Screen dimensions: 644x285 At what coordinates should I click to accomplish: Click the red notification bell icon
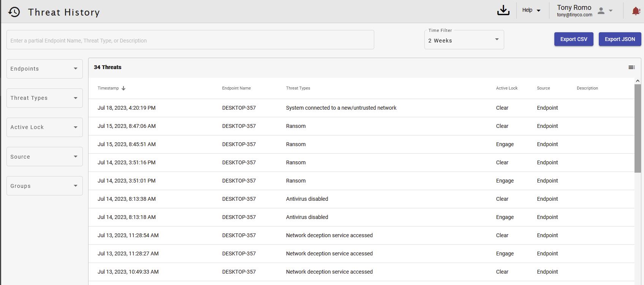[x=636, y=11]
